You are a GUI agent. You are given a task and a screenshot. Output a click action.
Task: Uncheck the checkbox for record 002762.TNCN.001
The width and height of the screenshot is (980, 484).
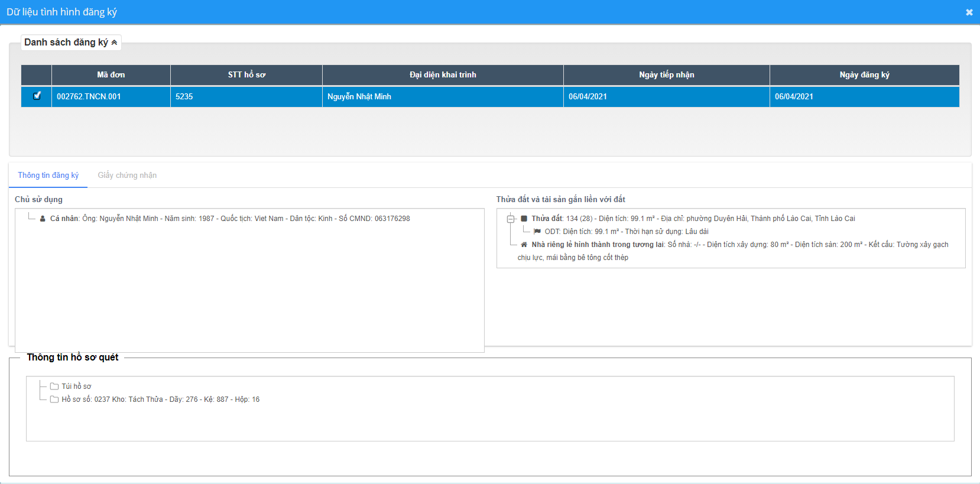[x=37, y=96]
